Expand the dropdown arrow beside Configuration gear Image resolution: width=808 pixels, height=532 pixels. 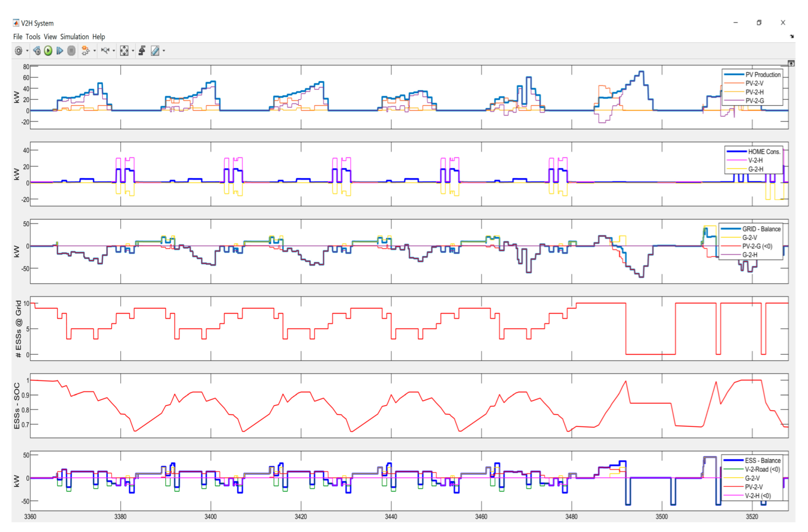(x=27, y=51)
